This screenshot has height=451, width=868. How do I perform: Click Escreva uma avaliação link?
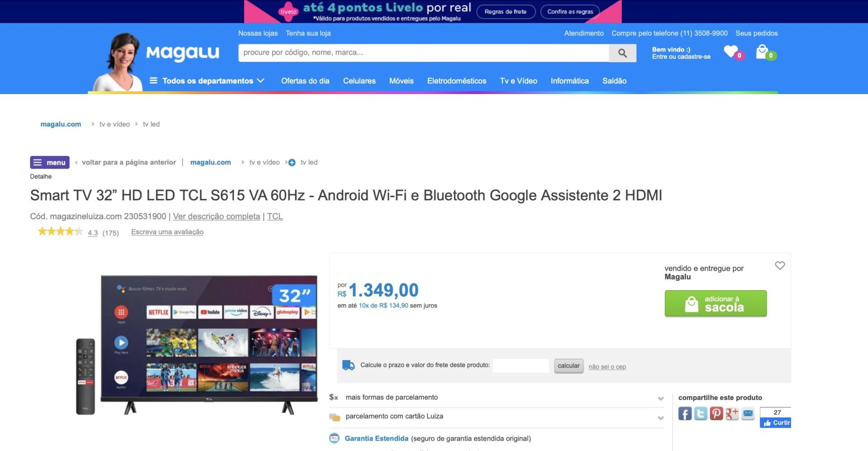pos(167,232)
